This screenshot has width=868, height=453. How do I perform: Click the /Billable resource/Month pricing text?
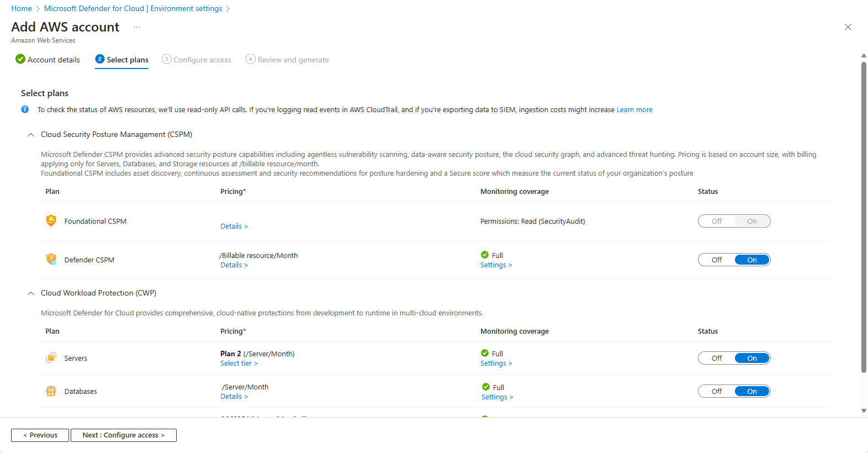tap(258, 256)
